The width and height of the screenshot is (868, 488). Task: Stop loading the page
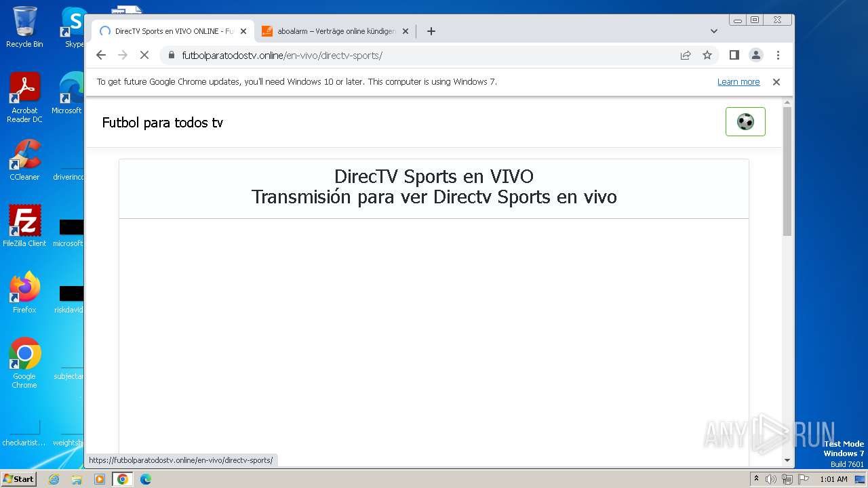click(144, 55)
